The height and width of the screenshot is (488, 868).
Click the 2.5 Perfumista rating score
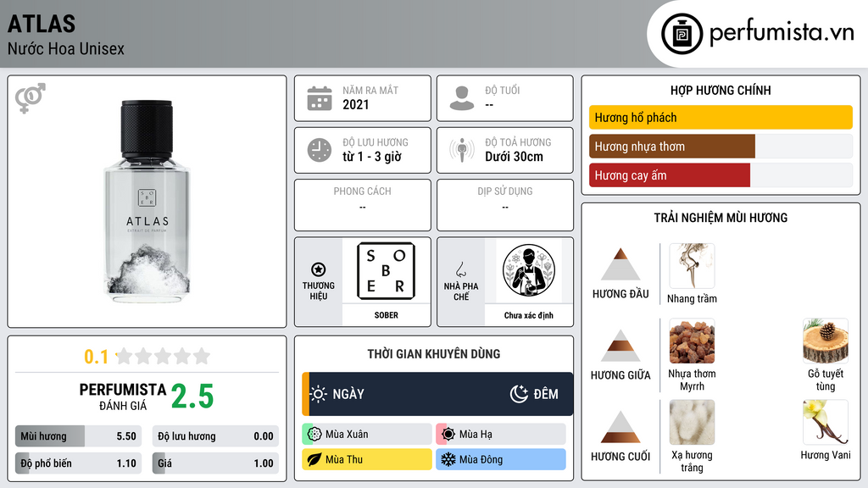192,396
